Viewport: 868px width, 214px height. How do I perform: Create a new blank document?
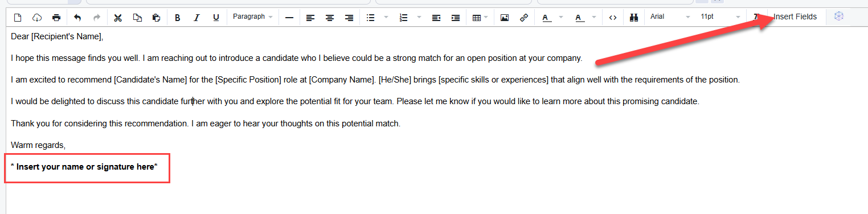click(x=18, y=18)
